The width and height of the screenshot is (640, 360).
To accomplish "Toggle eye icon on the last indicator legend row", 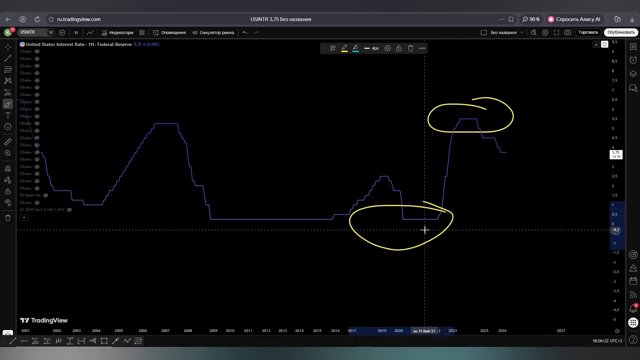I will point(69,210).
